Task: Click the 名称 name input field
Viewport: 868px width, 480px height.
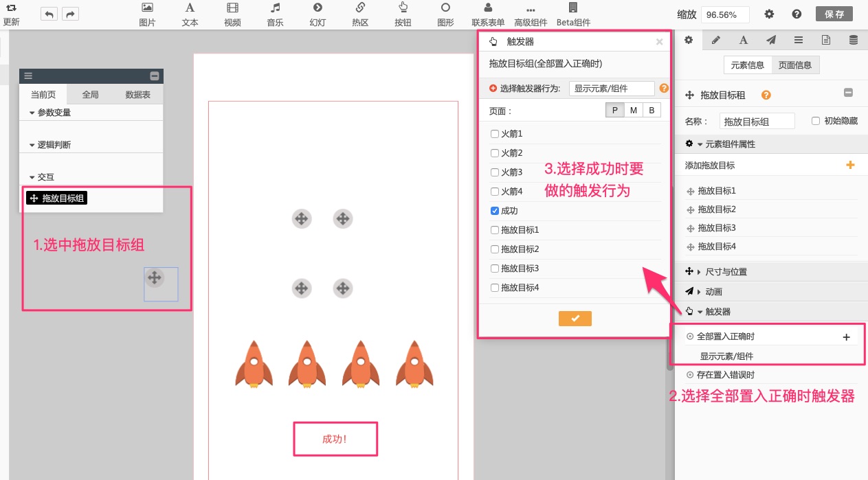Action: click(757, 122)
